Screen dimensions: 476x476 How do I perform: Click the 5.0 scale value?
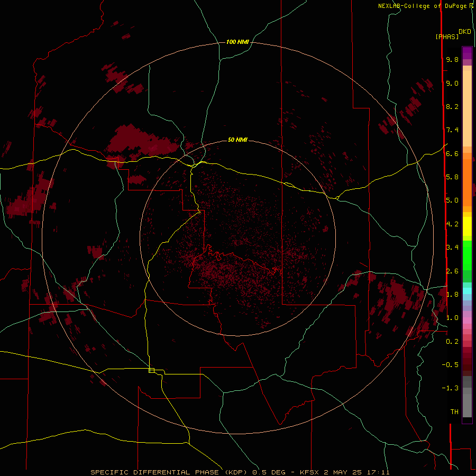[452, 200]
